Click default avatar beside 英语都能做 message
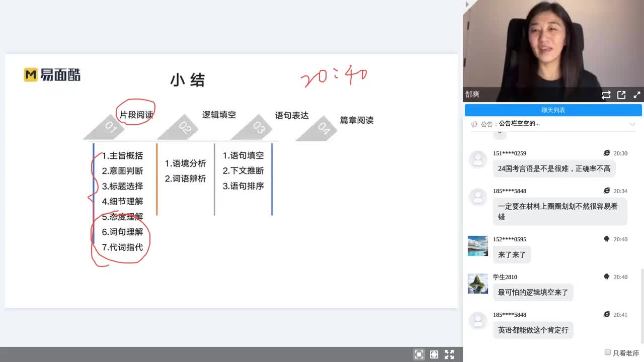 (477, 320)
